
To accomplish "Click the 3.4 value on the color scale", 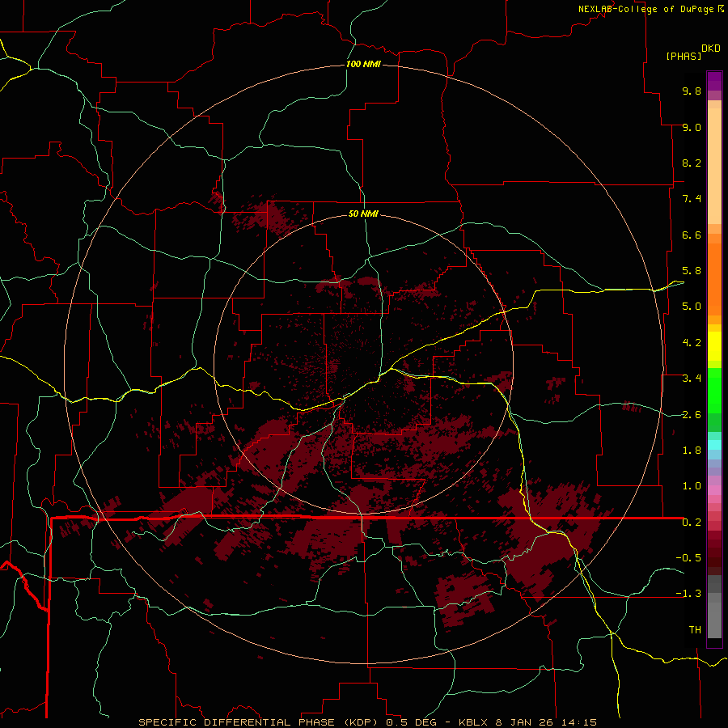I will pos(692,379).
